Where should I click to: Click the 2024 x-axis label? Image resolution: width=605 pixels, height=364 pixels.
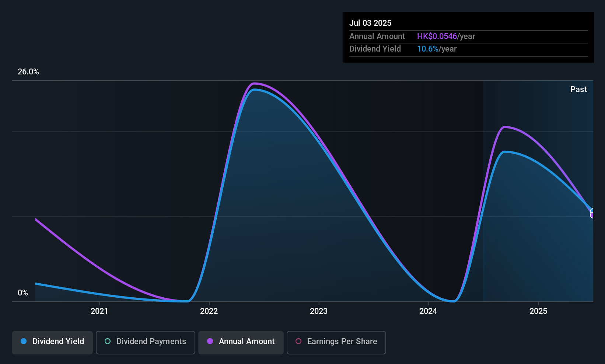[428, 311]
